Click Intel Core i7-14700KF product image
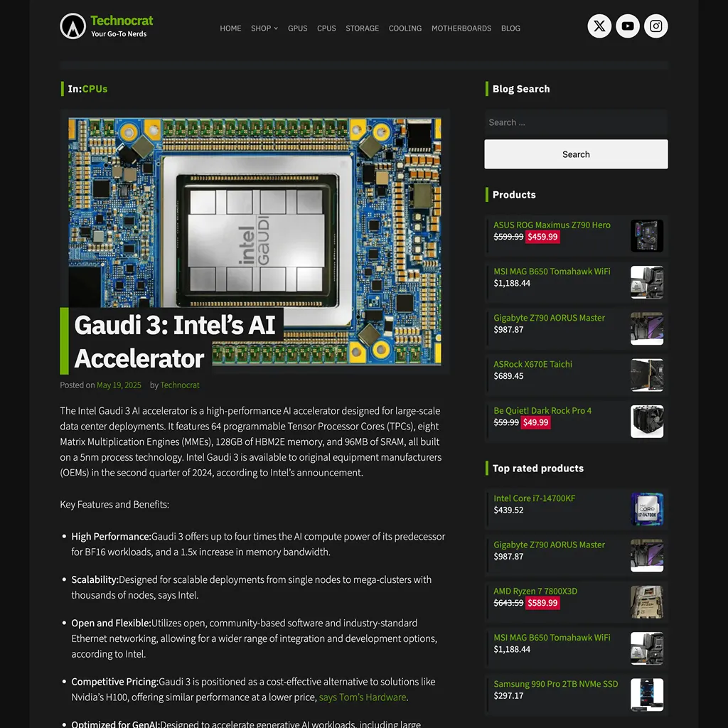The width and height of the screenshot is (728, 728). point(646,509)
